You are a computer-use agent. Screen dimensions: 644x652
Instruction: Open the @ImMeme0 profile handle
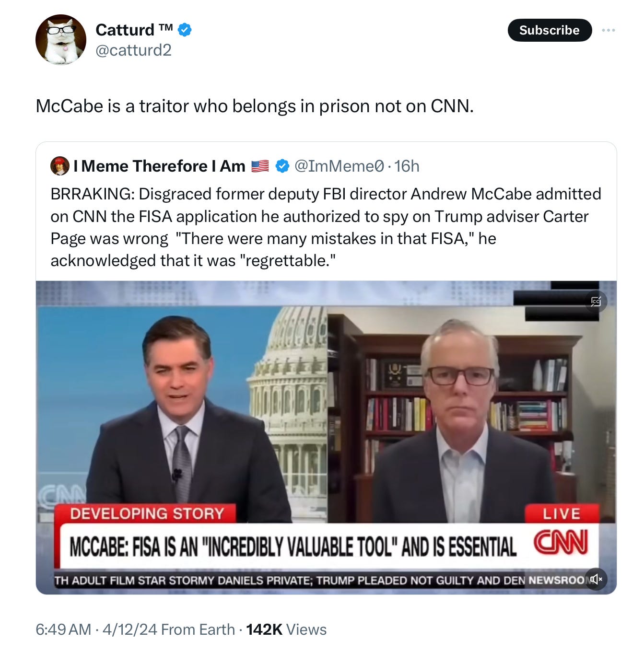pos(339,166)
